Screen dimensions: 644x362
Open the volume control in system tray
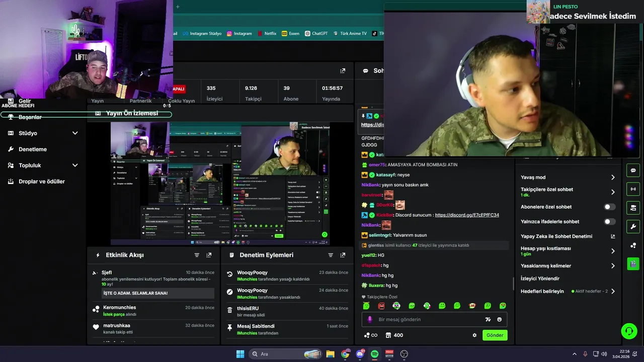tap(604, 354)
